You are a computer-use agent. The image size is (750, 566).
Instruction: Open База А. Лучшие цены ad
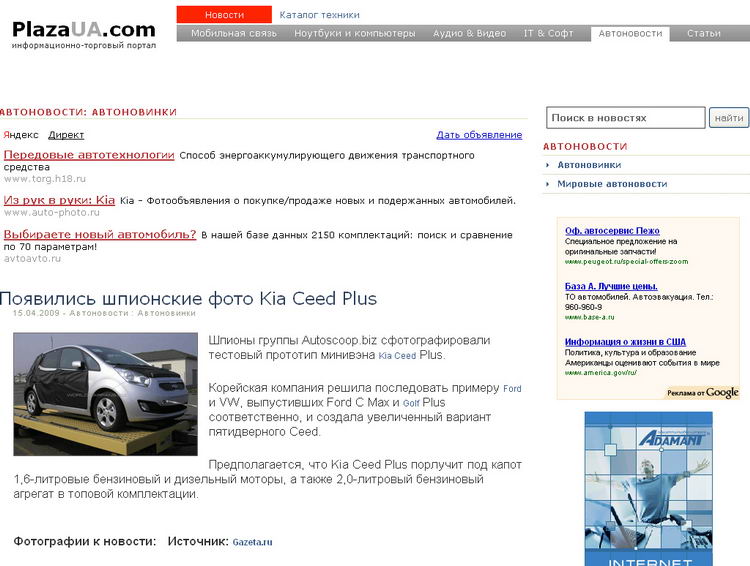click(x=611, y=286)
